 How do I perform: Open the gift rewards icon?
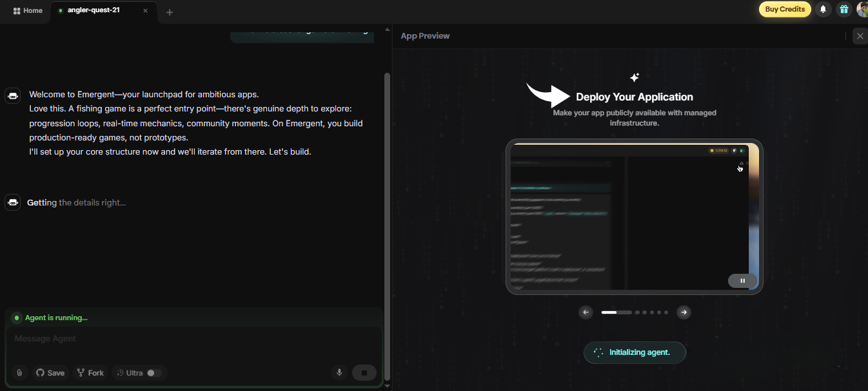click(843, 9)
